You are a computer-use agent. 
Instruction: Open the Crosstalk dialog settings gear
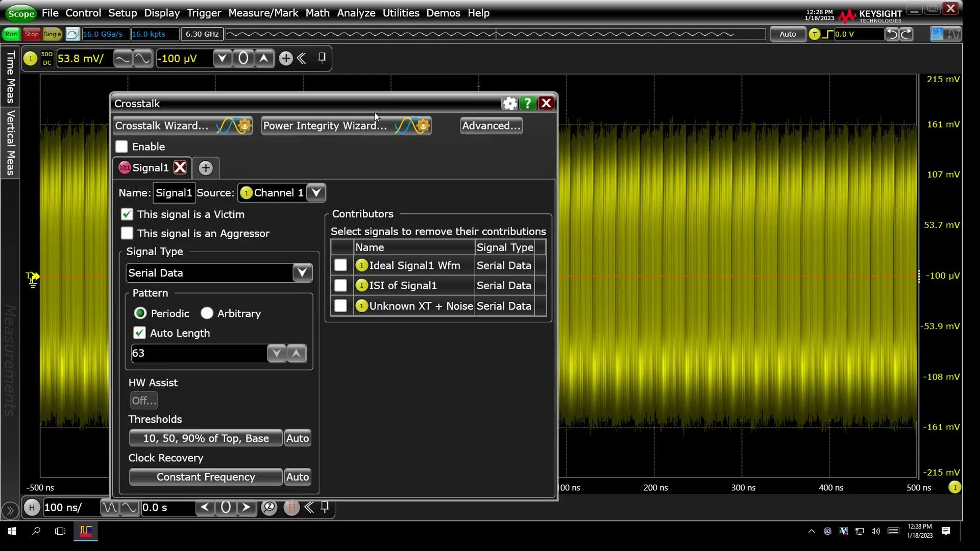509,104
